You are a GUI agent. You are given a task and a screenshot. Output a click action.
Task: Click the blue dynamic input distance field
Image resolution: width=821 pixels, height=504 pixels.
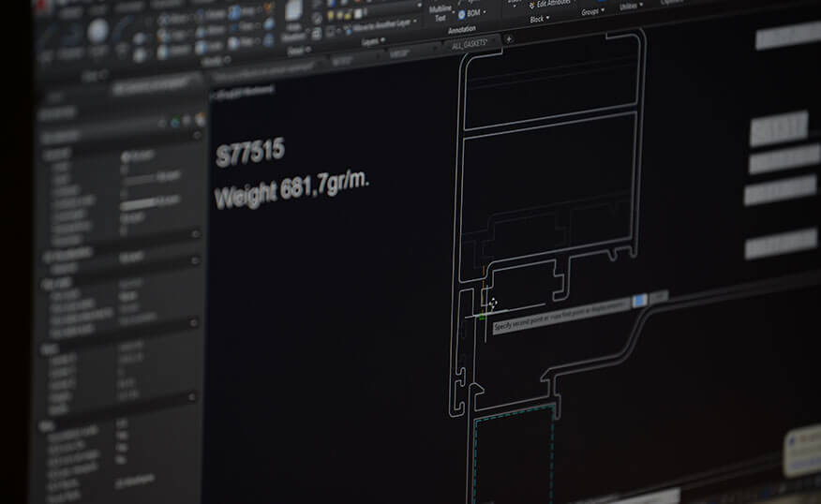[639, 300]
